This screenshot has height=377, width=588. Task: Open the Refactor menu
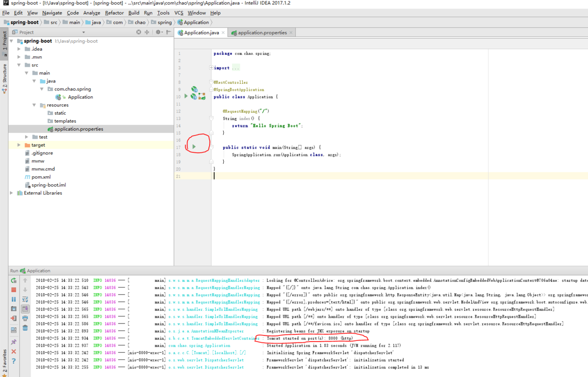pyautogui.click(x=114, y=13)
